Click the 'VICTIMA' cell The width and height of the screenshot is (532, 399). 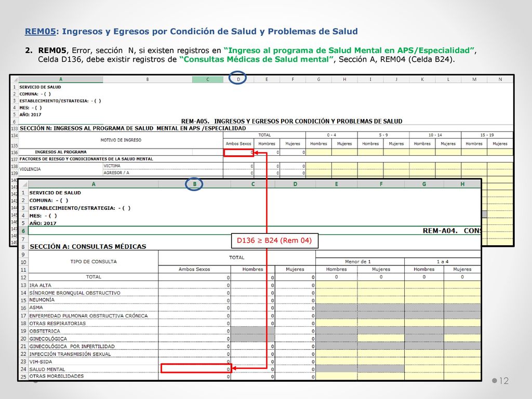(x=112, y=166)
